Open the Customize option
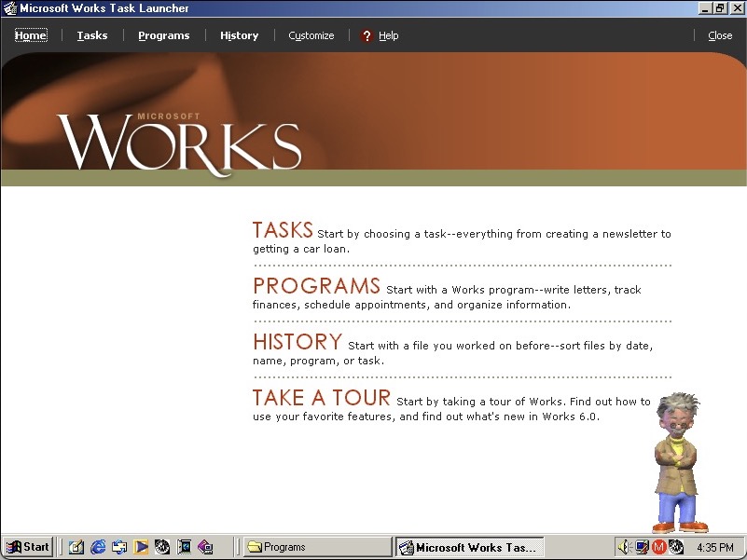The width and height of the screenshot is (747, 560). point(311,35)
